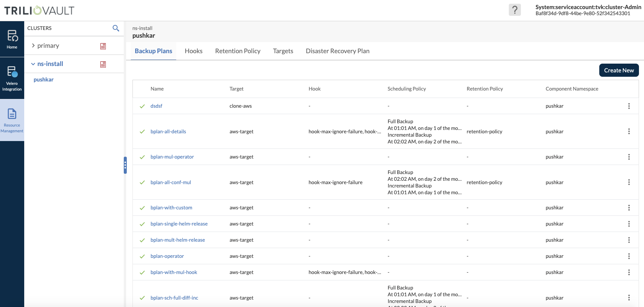Click the clusters search magnifier icon
644x307 pixels.
[x=116, y=28]
